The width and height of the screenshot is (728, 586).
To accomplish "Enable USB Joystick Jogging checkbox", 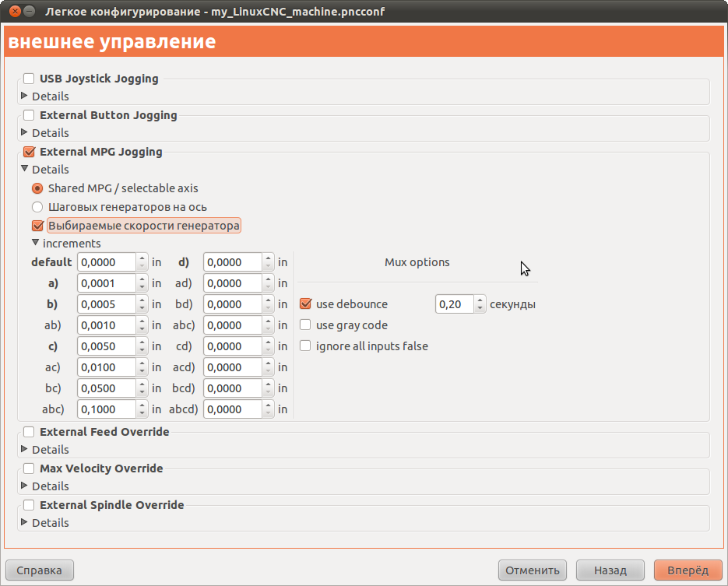I will tap(29, 79).
